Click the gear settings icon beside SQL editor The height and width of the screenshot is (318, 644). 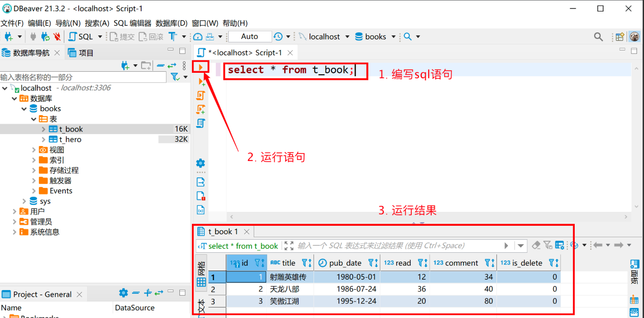click(x=200, y=163)
